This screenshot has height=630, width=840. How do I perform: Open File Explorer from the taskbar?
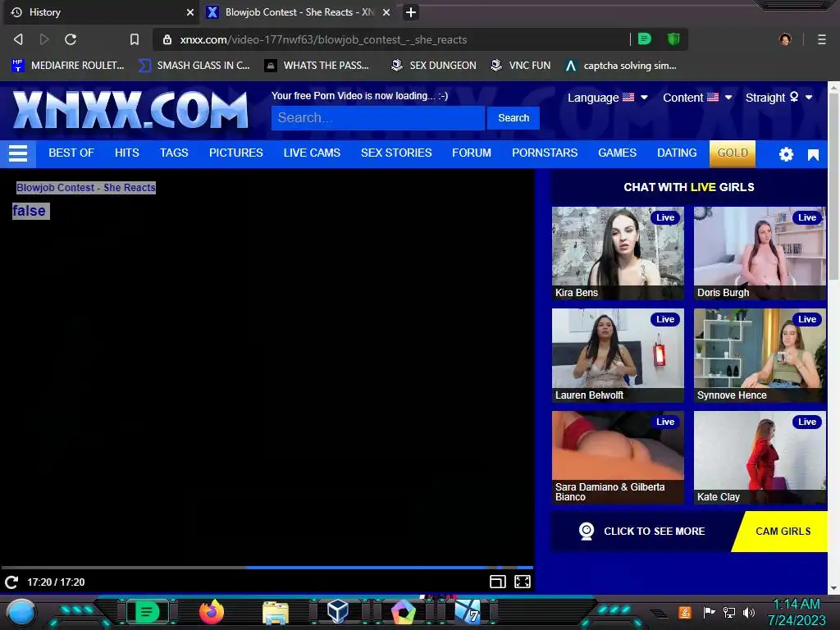(x=276, y=613)
